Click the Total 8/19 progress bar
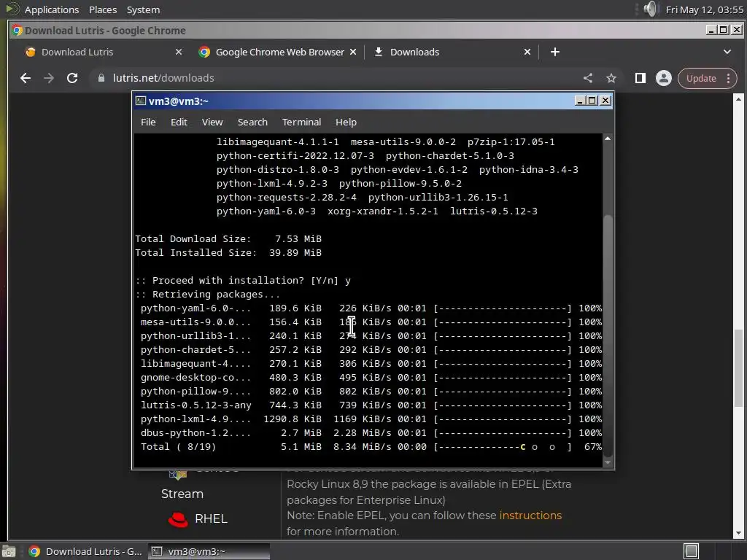Image resolution: width=747 pixels, height=560 pixels. coord(503,447)
